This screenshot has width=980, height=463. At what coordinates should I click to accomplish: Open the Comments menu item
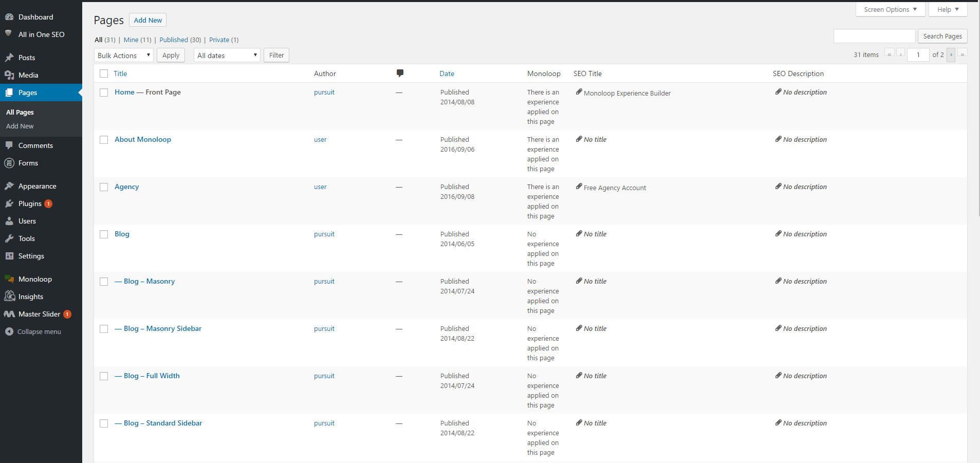(35, 145)
